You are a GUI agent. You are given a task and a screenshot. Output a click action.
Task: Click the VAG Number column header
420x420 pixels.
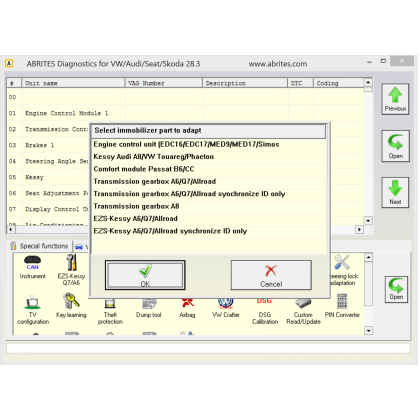tap(164, 83)
